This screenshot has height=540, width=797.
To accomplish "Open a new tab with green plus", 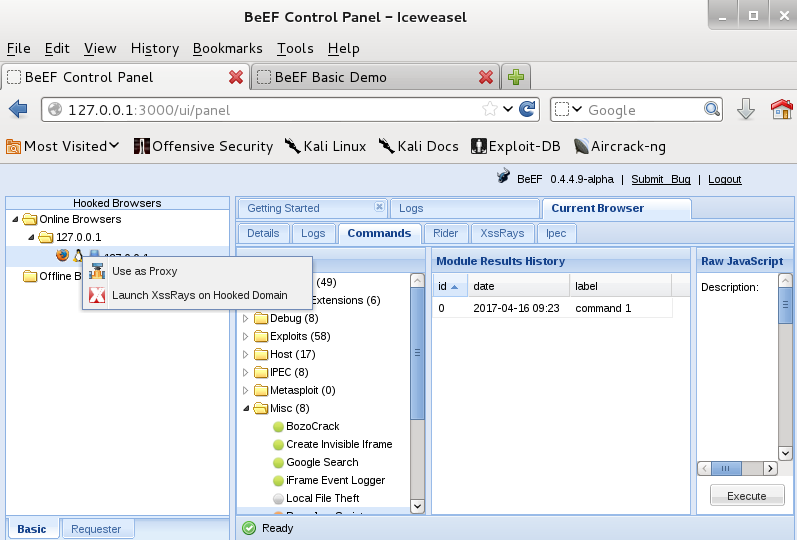I will pos(516,77).
